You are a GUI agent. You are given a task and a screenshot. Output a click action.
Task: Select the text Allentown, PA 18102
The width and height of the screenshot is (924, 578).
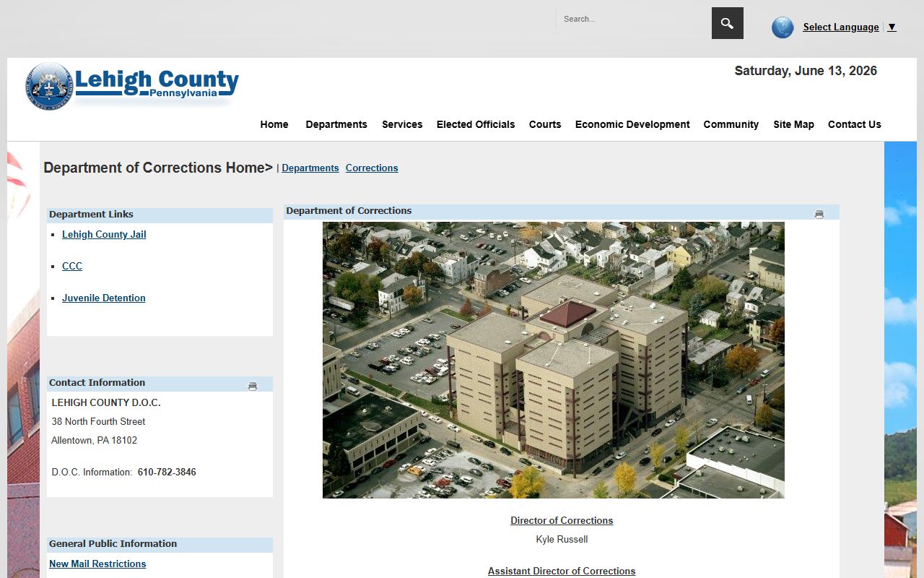94,440
